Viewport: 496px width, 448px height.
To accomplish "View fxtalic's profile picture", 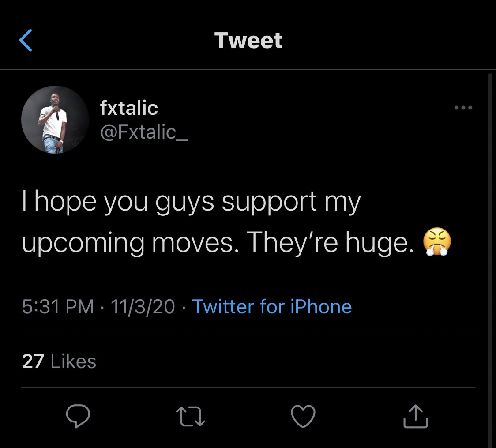I will click(x=55, y=120).
